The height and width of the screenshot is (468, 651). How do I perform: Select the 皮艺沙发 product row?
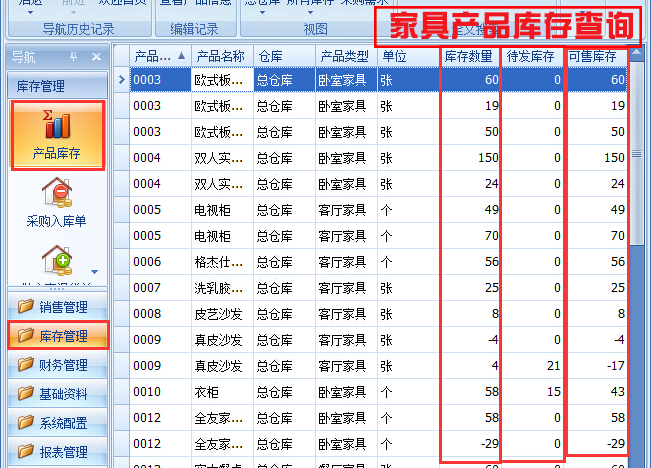coord(220,313)
